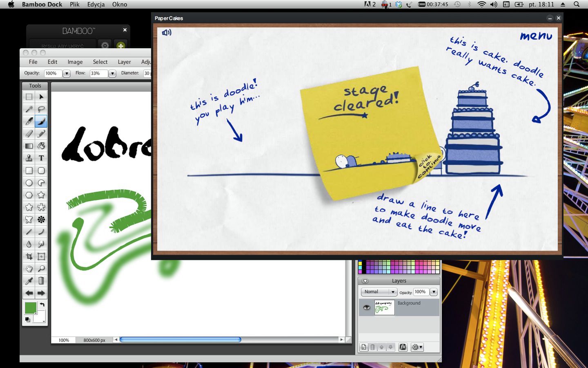Open the Normal blend mode dropdown
588x368 pixels.
[x=379, y=292]
